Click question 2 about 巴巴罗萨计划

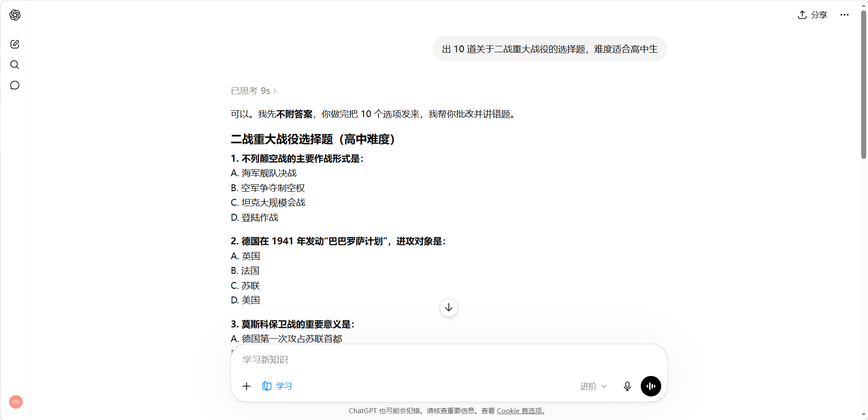339,241
